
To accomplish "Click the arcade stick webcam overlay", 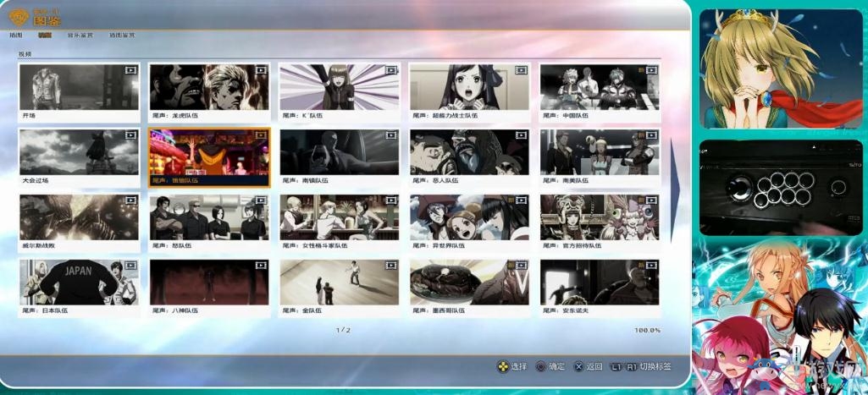I will (x=781, y=188).
